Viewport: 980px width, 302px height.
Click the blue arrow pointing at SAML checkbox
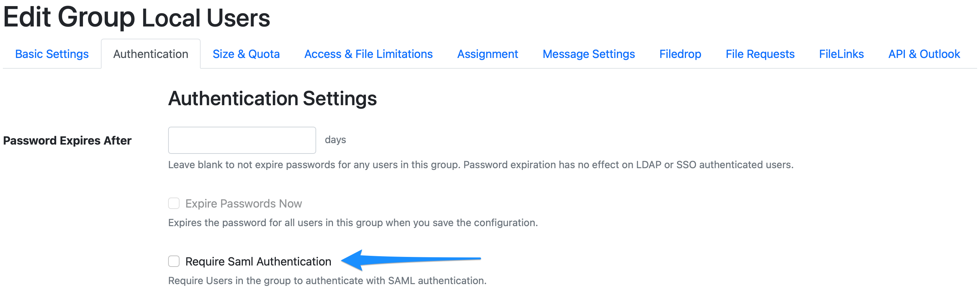pos(411,260)
